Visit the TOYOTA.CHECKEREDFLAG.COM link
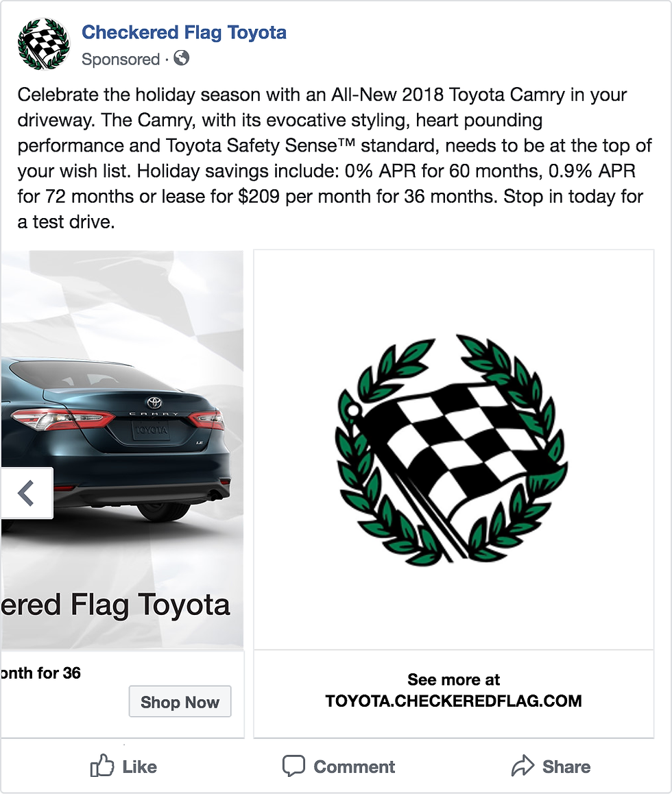The width and height of the screenshot is (672, 807). [453, 701]
